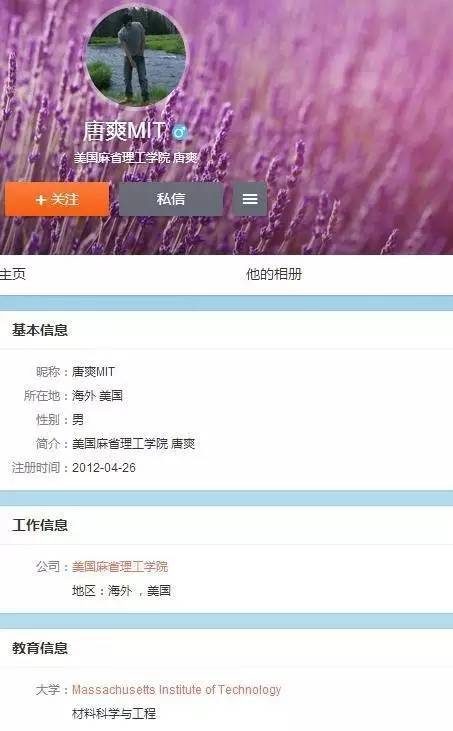
Task: Click the orange 关注 follow button
Action: pyautogui.click(x=57, y=199)
